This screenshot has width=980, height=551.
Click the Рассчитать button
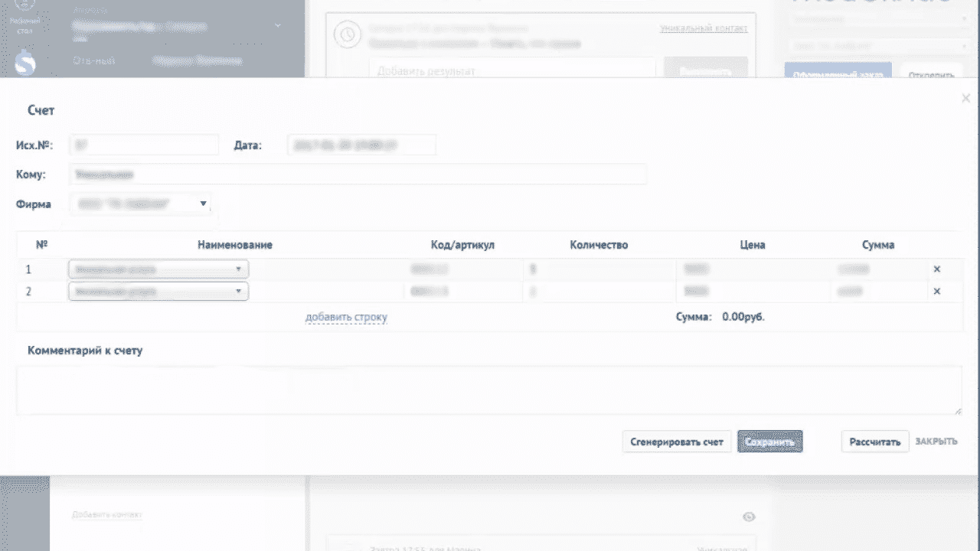875,442
